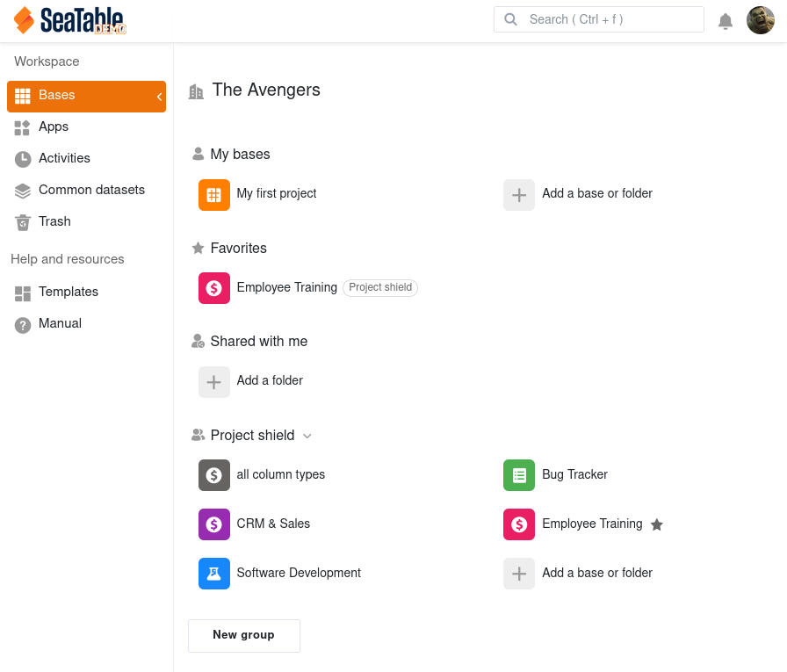Switch to the Apps section

click(54, 127)
